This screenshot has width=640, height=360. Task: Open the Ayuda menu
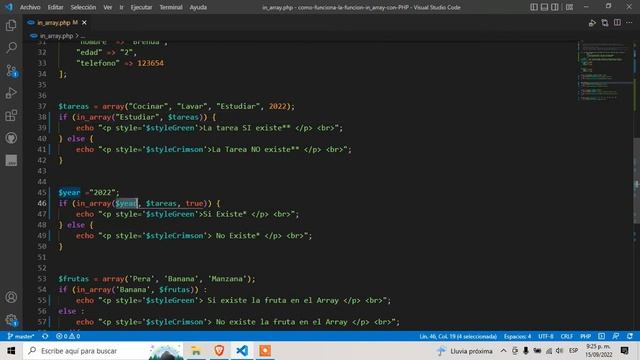[x=198, y=7]
